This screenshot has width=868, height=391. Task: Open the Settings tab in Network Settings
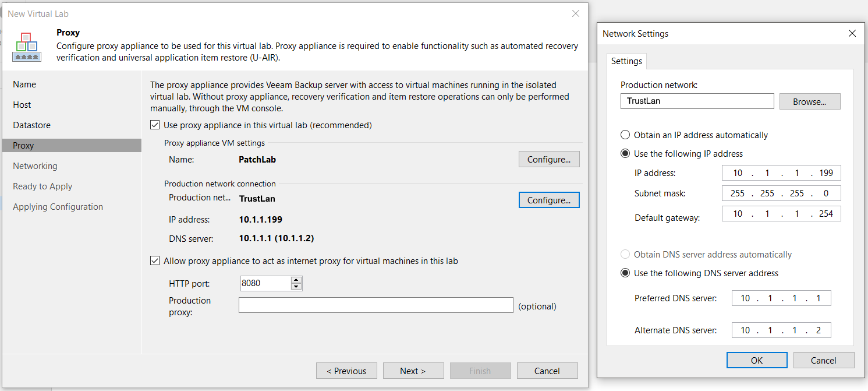point(626,61)
